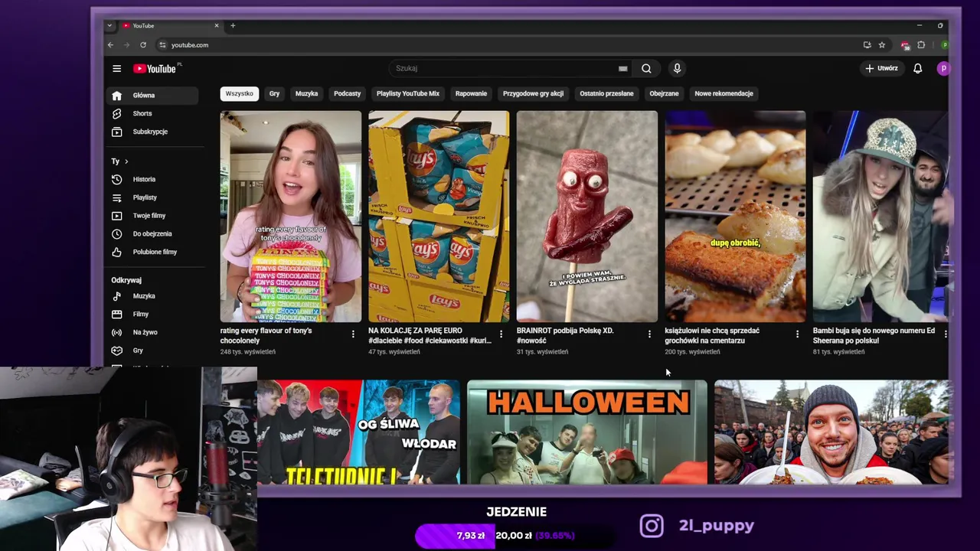Open Polubione filmy in sidebar
The width and height of the screenshot is (980, 551).
(152, 253)
